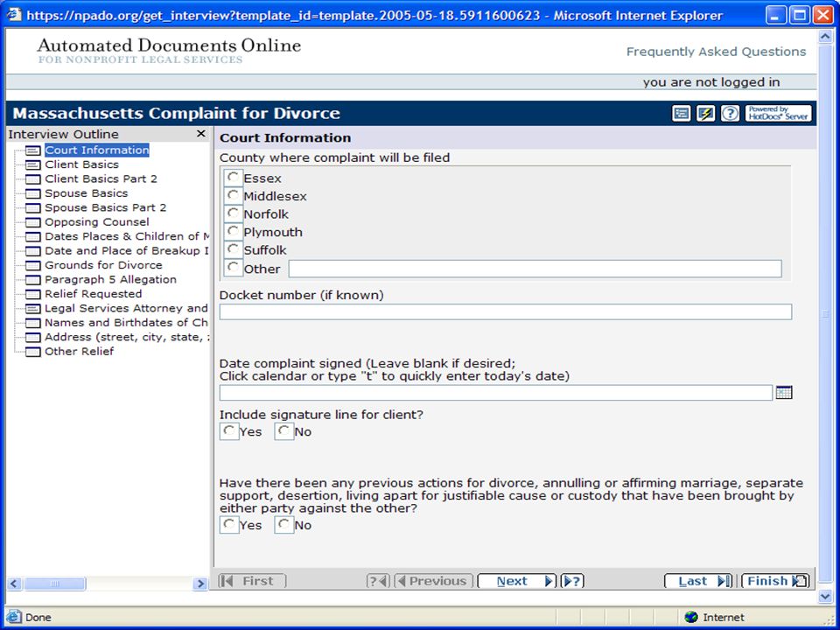Image resolution: width=840 pixels, height=630 pixels.
Task: Select Court Information in the outline
Action: coord(97,150)
